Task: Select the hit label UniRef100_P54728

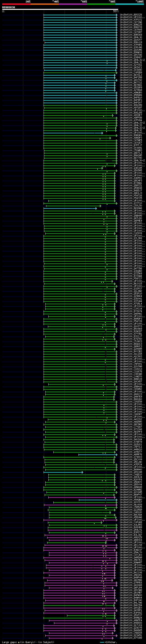Action: [131, 321]
